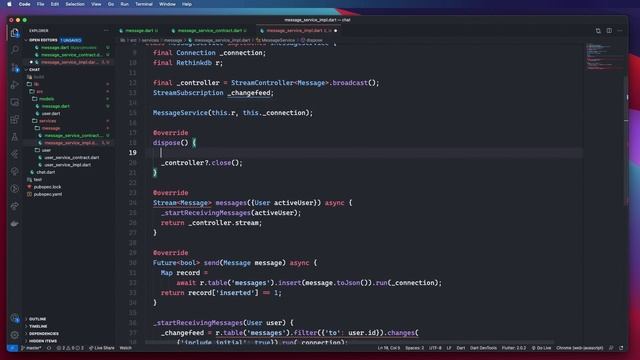Open the Docker whale icon view
Image resolution: width=640 pixels, height=360 pixels.
point(15,223)
